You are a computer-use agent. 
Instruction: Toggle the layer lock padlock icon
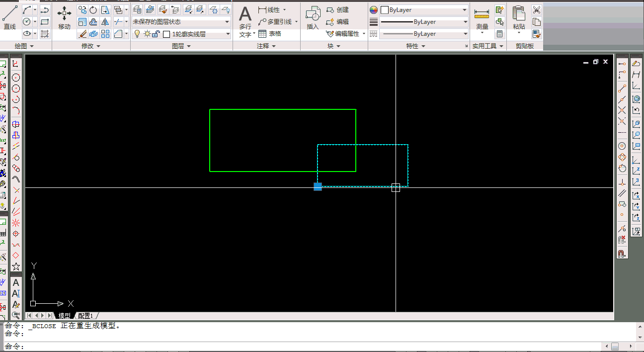[156, 34]
